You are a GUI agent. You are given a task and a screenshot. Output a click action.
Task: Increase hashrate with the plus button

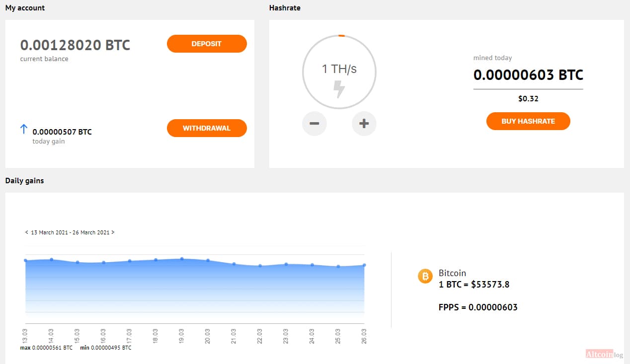[364, 124]
